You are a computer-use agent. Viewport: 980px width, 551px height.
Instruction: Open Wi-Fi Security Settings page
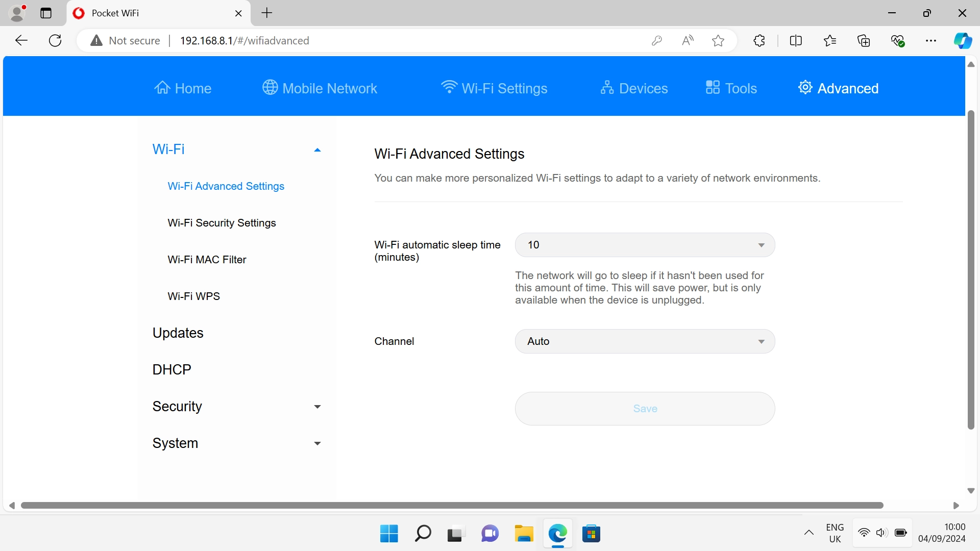pos(222,223)
